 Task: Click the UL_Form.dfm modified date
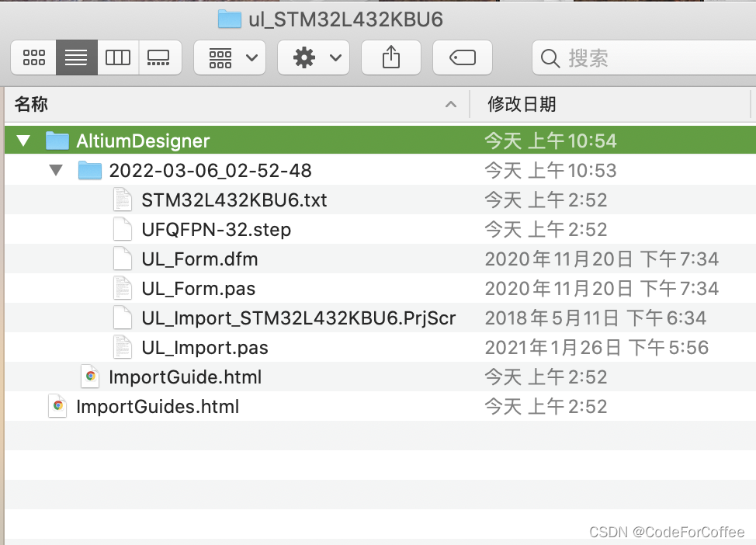pos(602,259)
